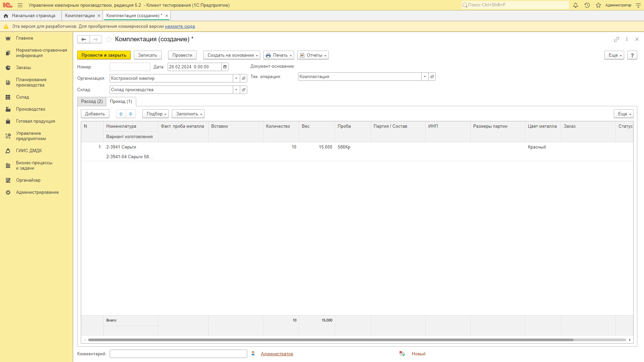Image resolution: width=644 pixels, height=362 pixels.
Task: Open calendar picker for Дата field
Action: (225, 67)
